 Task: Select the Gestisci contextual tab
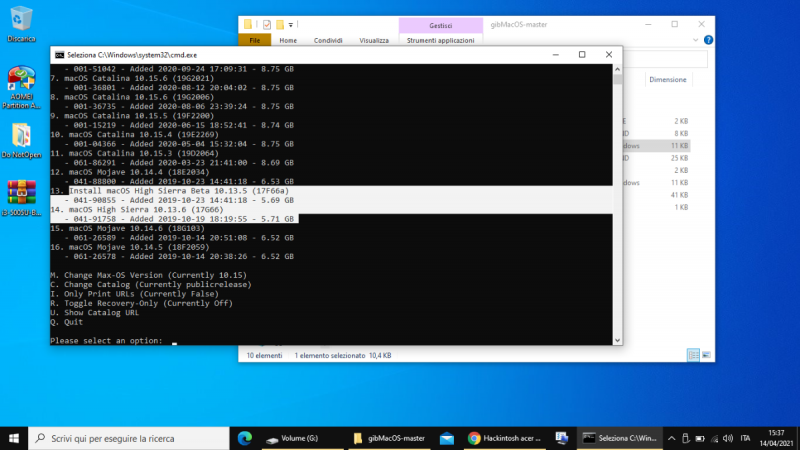440,25
